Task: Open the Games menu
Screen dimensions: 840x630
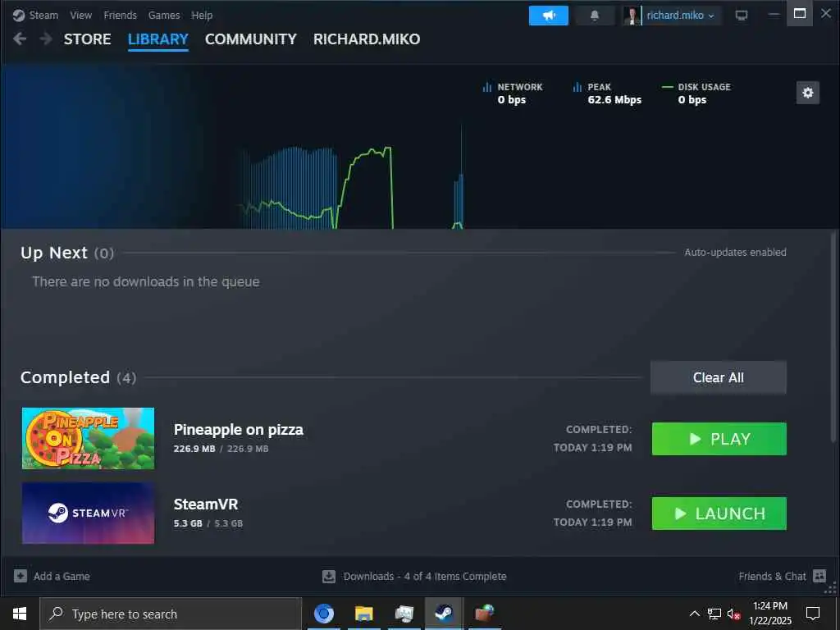Action: [x=164, y=15]
